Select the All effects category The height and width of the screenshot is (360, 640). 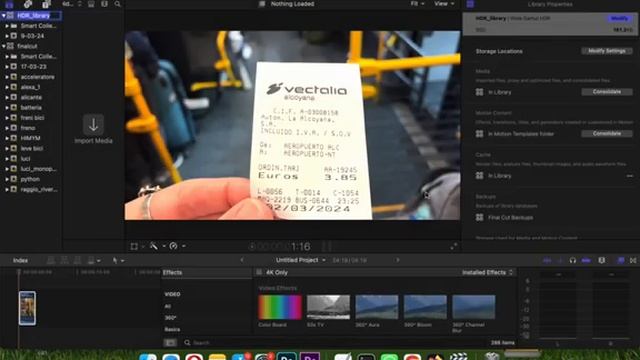click(167, 306)
